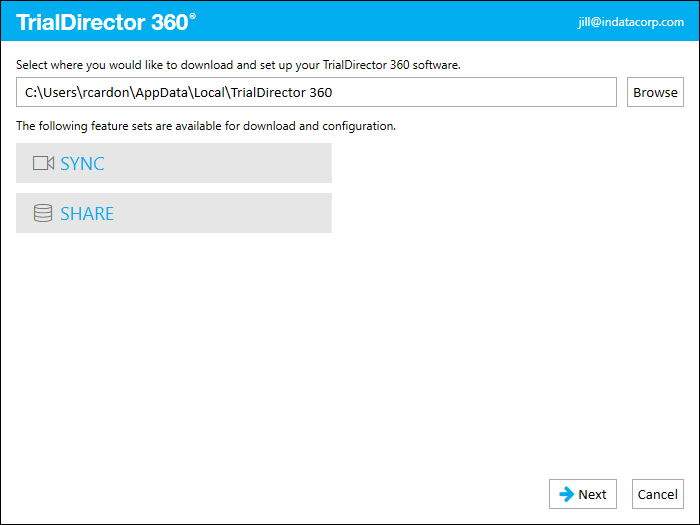Click the 'following feature sets are available' text

(206, 126)
